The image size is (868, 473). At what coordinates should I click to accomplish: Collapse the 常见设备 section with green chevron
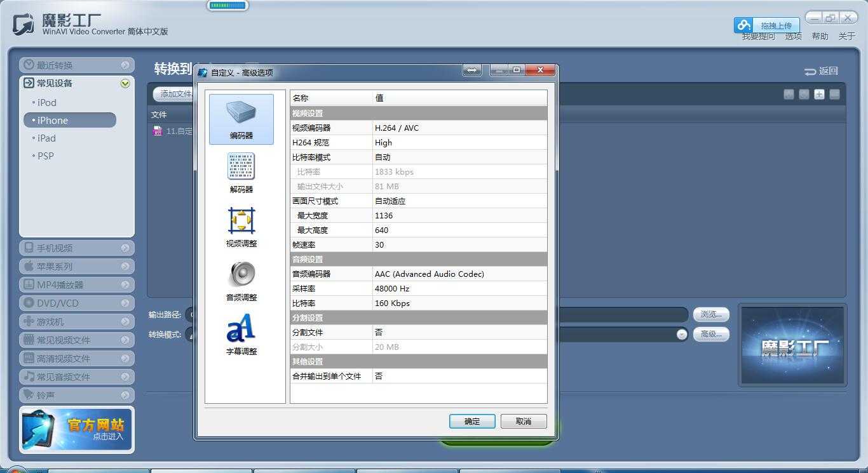125,83
